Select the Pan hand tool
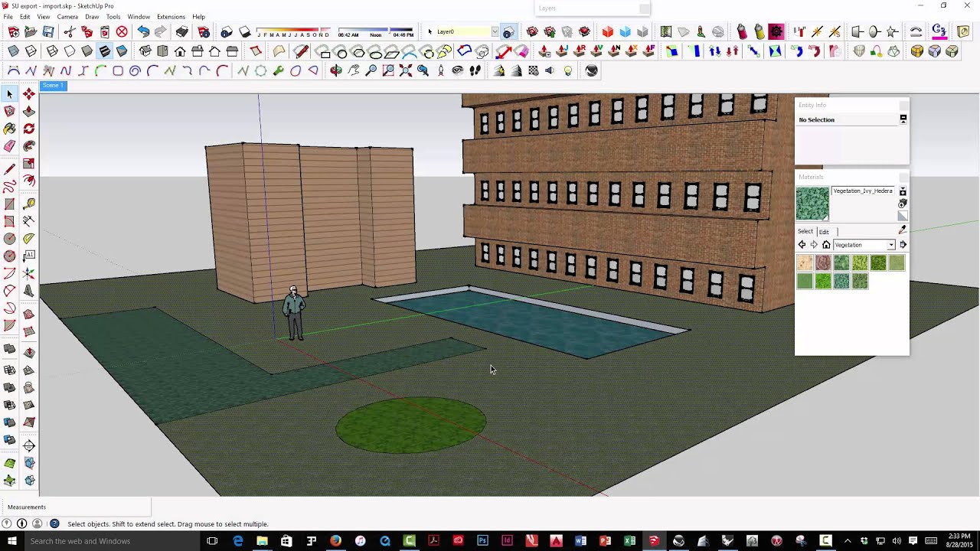Image resolution: width=980 pixels, height=551 pixels. (354, 70)
